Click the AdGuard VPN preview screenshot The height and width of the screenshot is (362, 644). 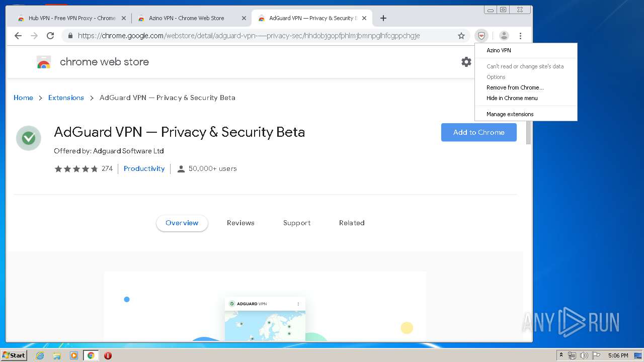pyautogui.click(x=265, y=306)
